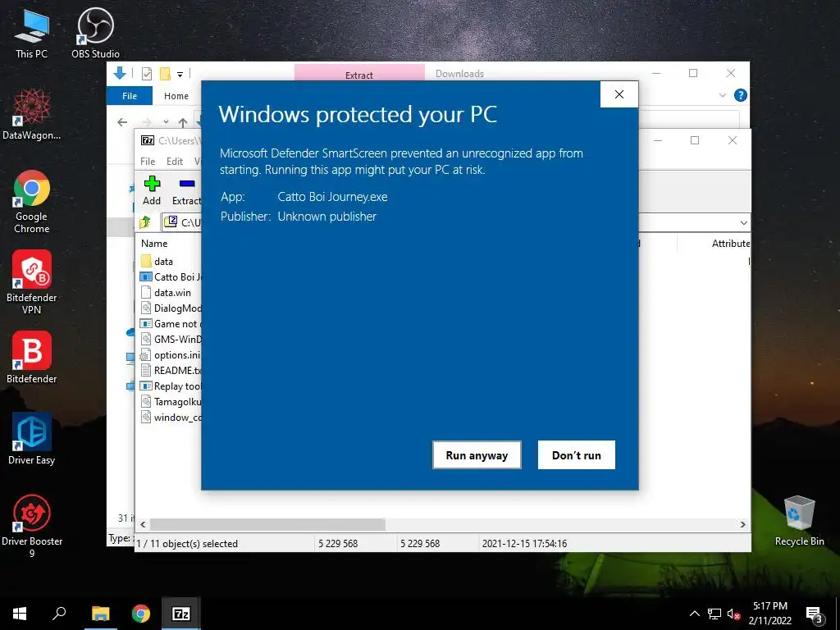Expand 7-Zip address path dropdown
This screenshot has width=840, height=630.
click(743, 222)
